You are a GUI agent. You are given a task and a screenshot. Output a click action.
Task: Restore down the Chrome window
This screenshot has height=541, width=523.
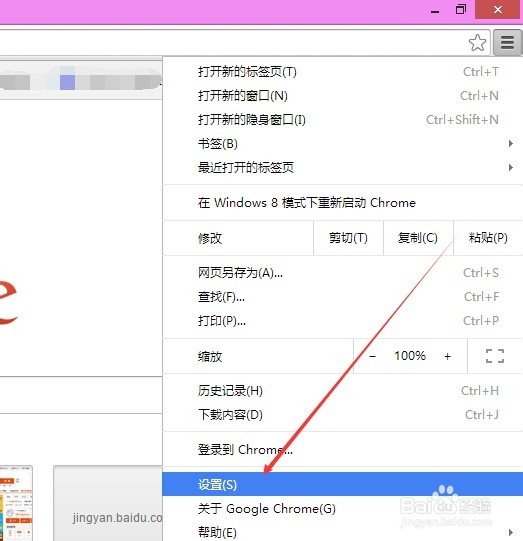point(461,10)
